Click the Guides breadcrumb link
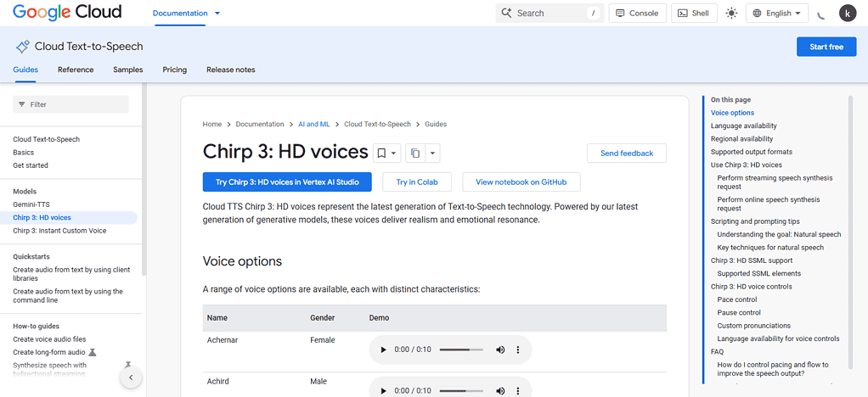The width and height of the screenshot is (868, 397). coord(436,125)
